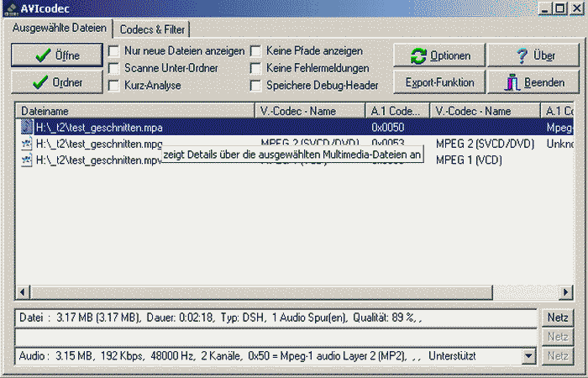Image resolution: width=588 pixels, height=378 pixels.
Task: Sort by first V.-Codec - Name column
Action: click(x=309, y=111)
